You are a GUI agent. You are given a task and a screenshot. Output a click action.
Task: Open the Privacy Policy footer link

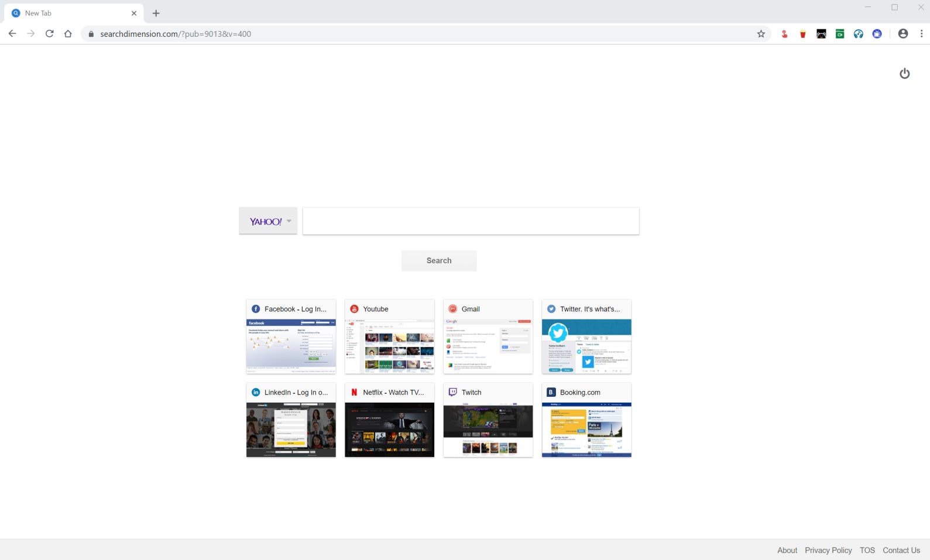click(828, 550)
